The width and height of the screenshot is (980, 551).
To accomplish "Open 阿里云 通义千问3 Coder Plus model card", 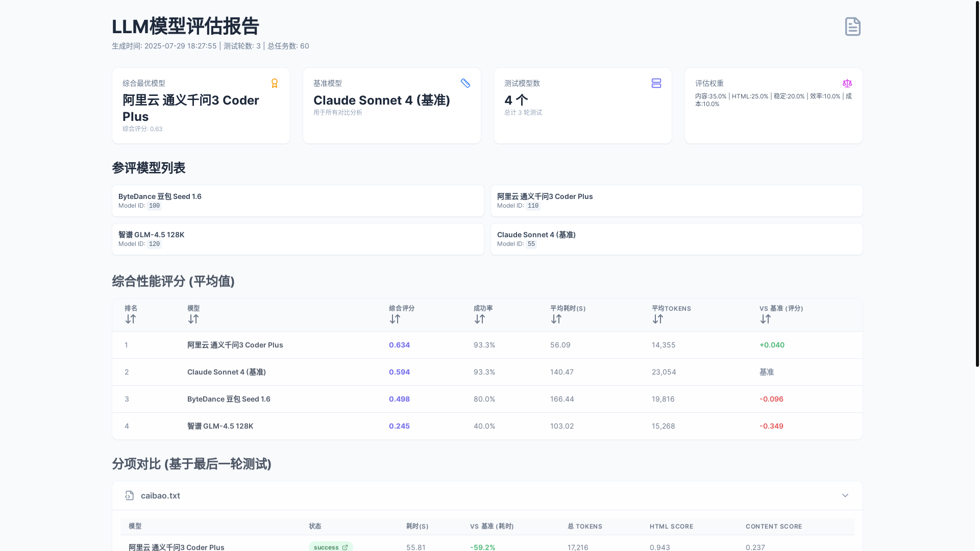I will coord(677,201).
